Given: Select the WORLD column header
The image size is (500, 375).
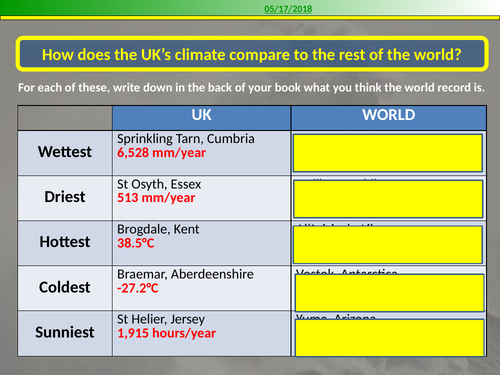Looking at the screenshot, I should (389, 118).
